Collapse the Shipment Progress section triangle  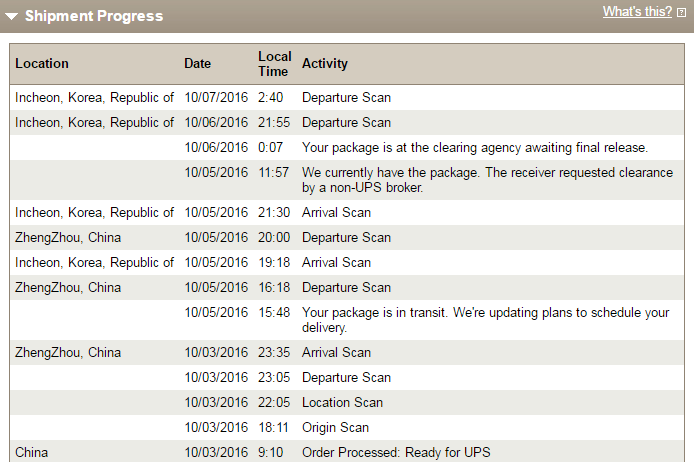click(12, 16)
